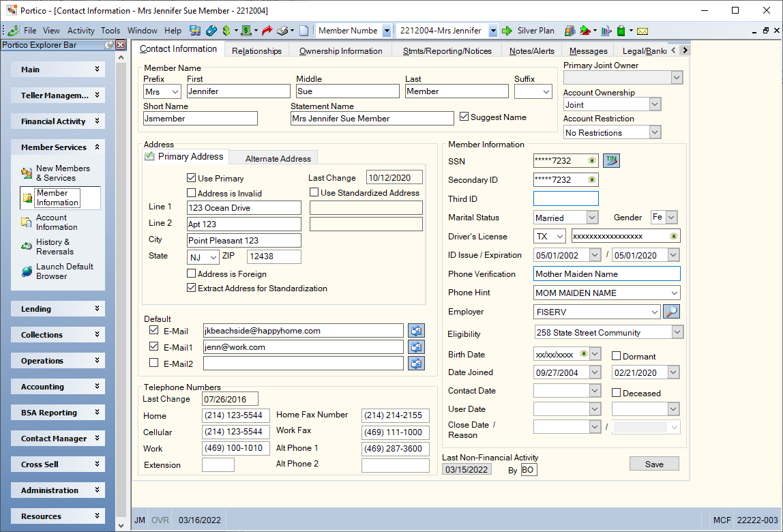The image size is (783, 532).
Task: Click the monitor icon next to Help menu
Action: (x=195, y=31)
